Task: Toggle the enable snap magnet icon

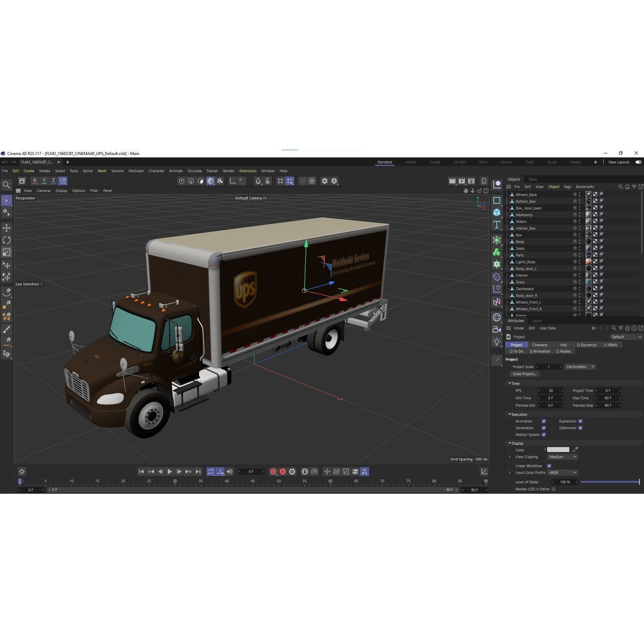Action: coord(258,181)
